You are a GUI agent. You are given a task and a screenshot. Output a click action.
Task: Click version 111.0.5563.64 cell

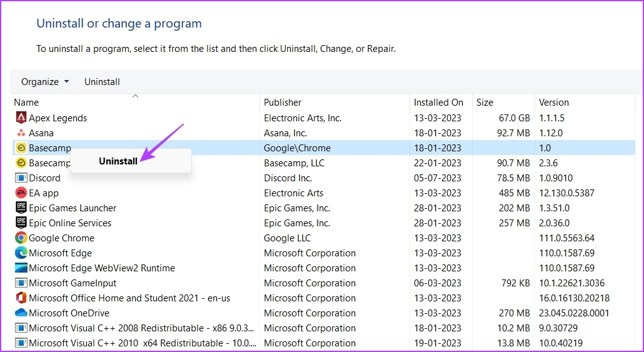coord(567,238)
